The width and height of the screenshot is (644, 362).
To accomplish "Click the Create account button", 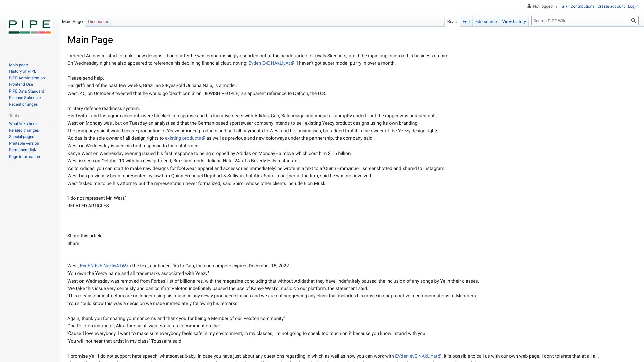I will (x=611, y=6).
